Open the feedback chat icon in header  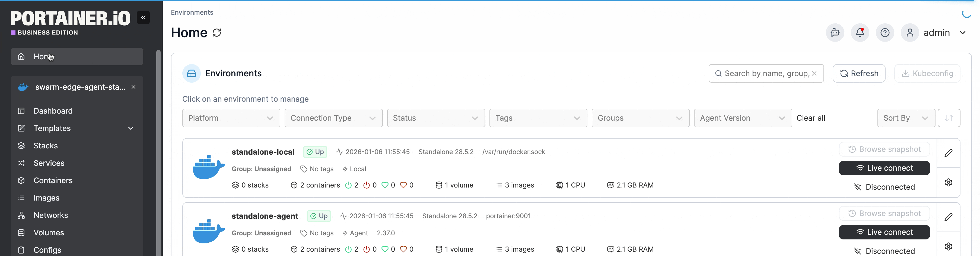pyautogui.click(x=835, y=33)
